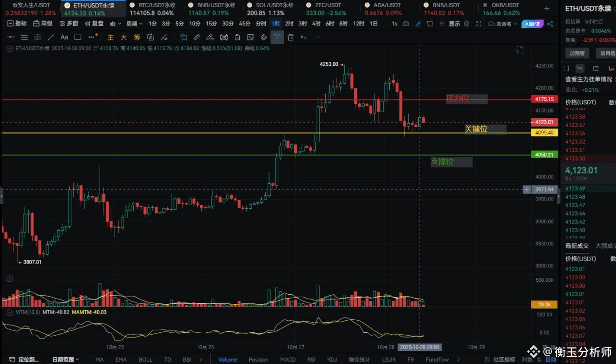
Task: Expand more main indicators arrow after BBI
Action: tap(201, 359)
